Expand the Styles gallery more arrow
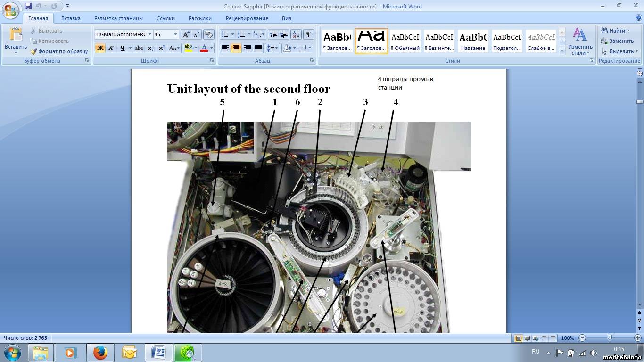The height and width of the screenshot is (362, 644). [x=561, y=49]
